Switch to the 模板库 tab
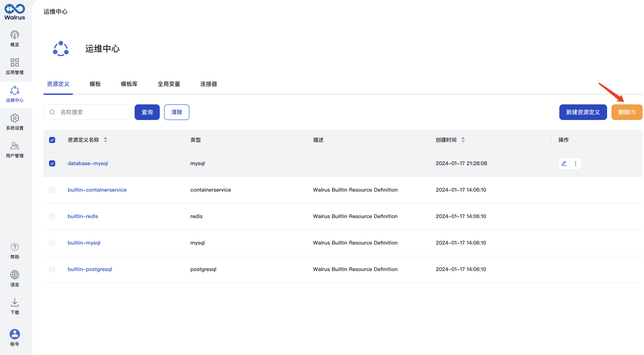 tap(129, 84)
